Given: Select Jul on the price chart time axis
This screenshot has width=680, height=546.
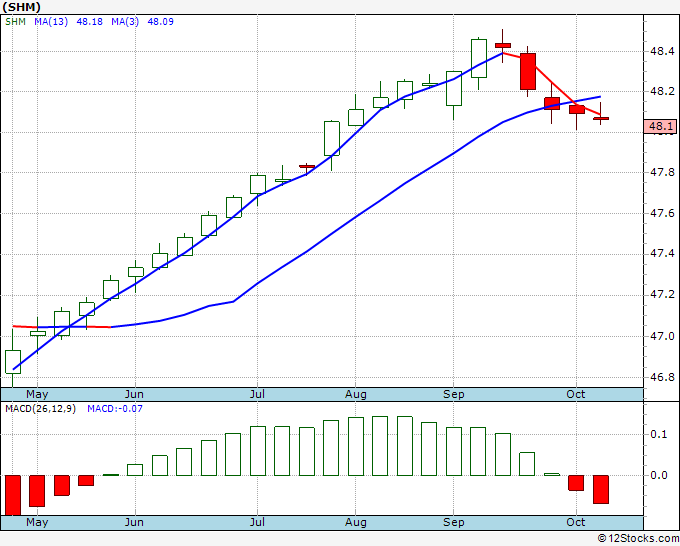Looking at the screenshot, I should click(x=257, y=394).
